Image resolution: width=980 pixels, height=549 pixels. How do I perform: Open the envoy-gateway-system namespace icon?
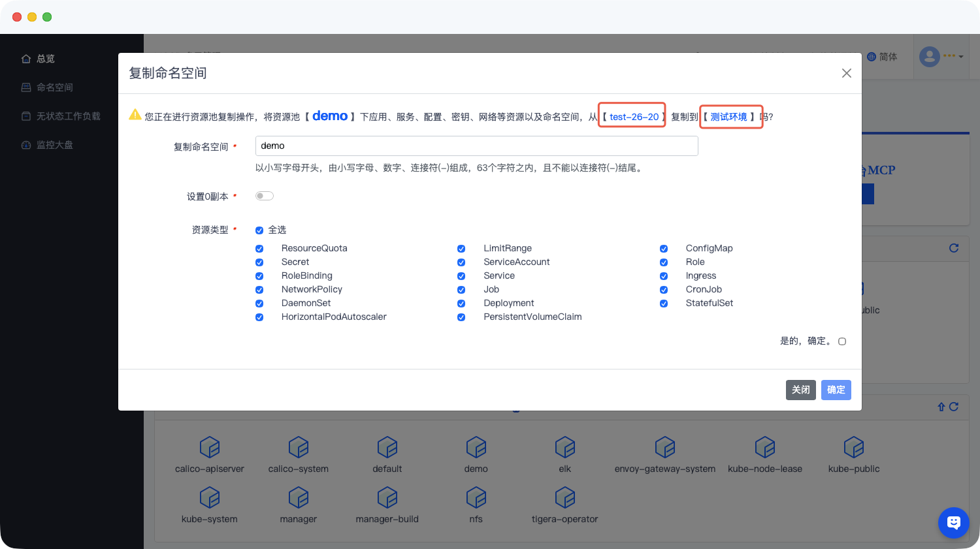pos(664,448)
